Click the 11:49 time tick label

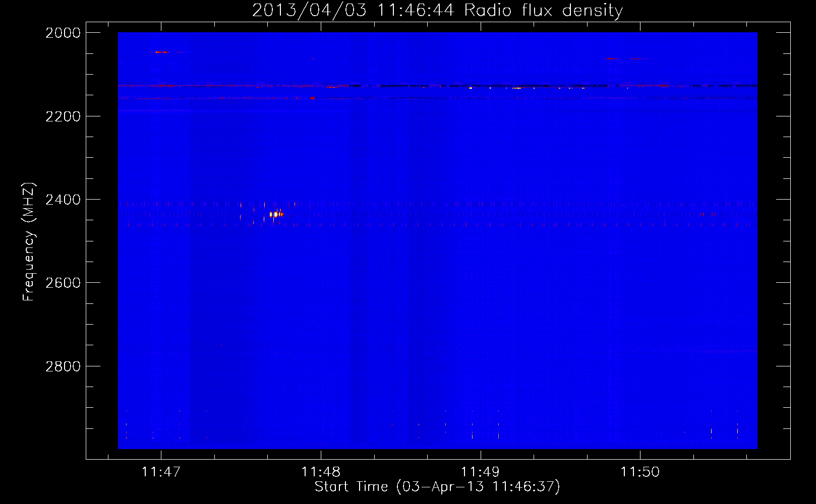pos(480,472)
